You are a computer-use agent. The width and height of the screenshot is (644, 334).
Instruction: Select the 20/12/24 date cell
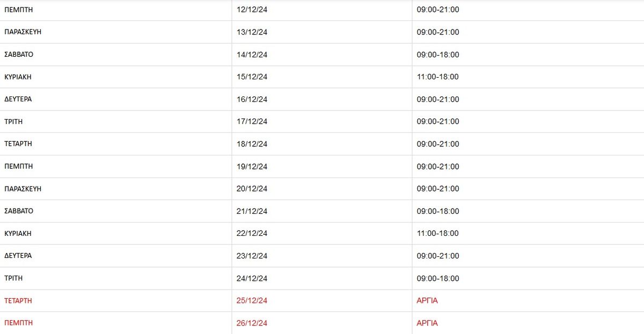(x=252, y=189)
